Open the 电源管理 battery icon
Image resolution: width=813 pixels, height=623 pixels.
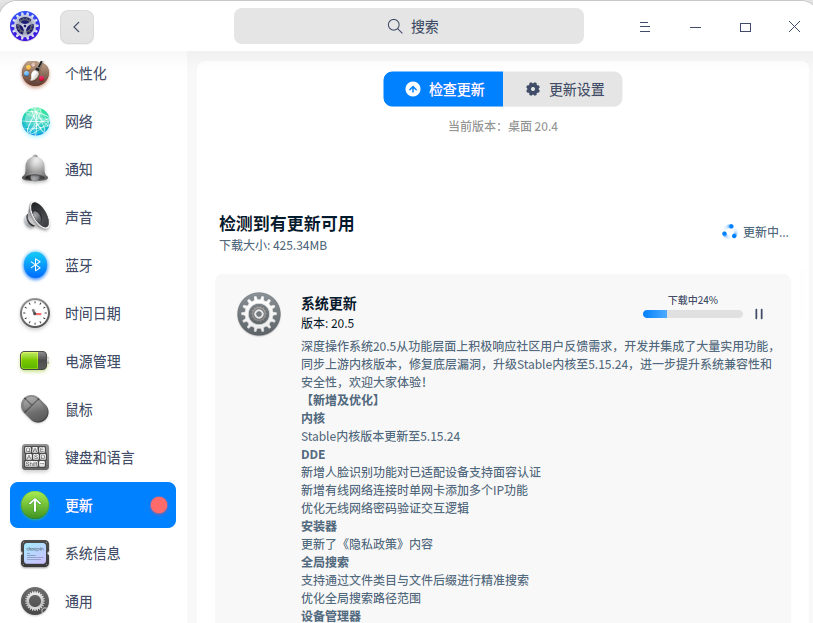pyautogui.click(x=34, y=361)
